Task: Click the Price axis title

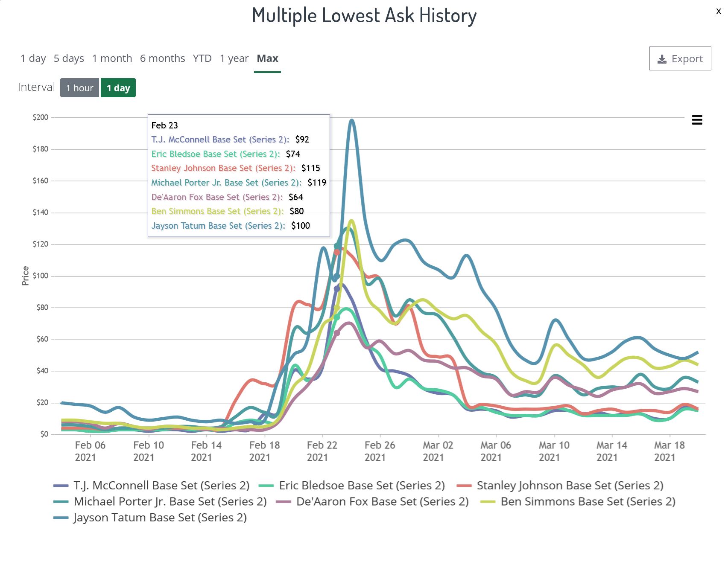Action: pos(25,276)
